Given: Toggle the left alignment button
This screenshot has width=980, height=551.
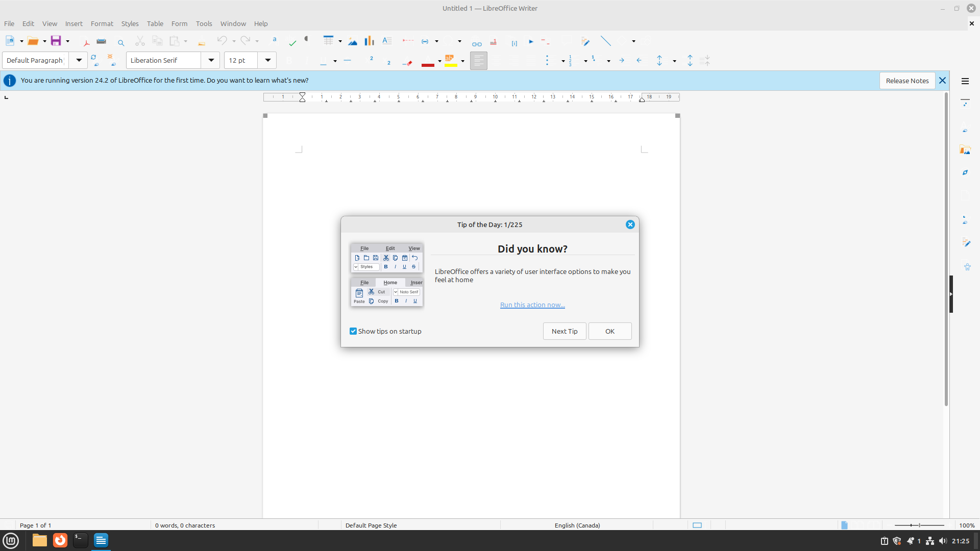Looking at the screenshot, I should coord(478,61).
